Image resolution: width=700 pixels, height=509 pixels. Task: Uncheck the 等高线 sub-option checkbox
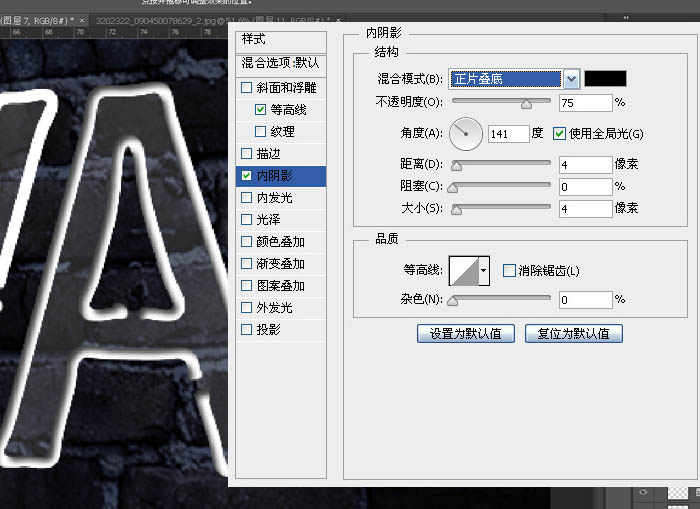click(x=261, y=110)
